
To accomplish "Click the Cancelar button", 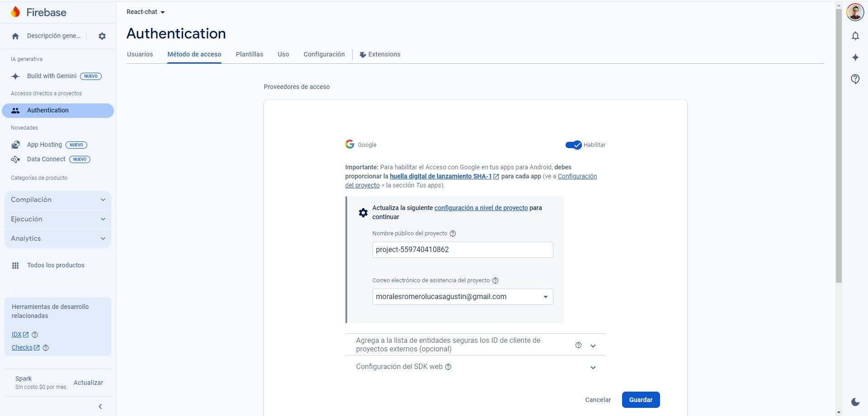I will [x=598, y=400].
